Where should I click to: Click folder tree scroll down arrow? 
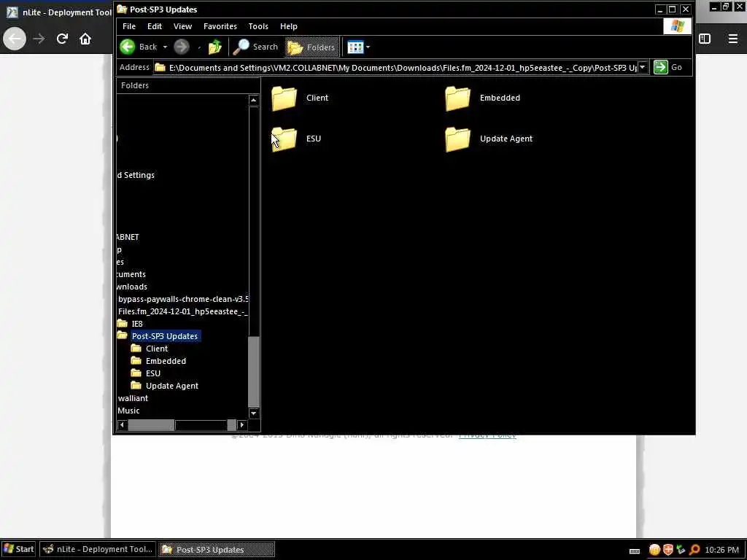[253, 413]
